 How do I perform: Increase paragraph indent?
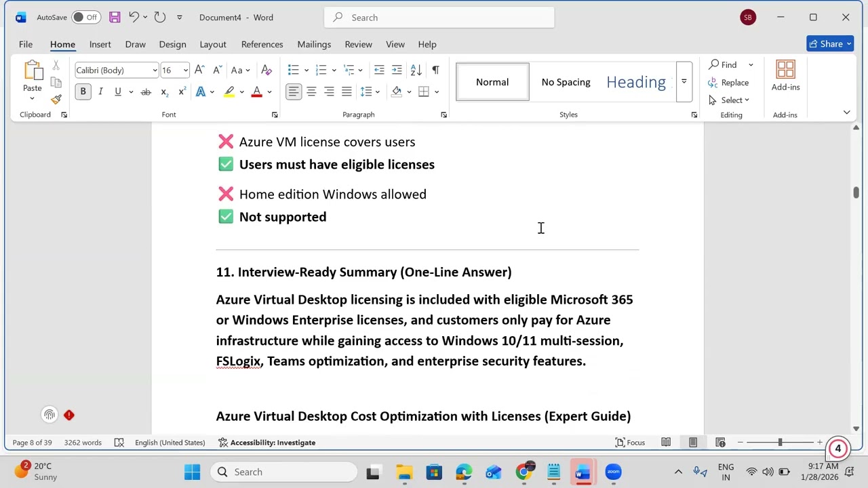coord(397,70)
